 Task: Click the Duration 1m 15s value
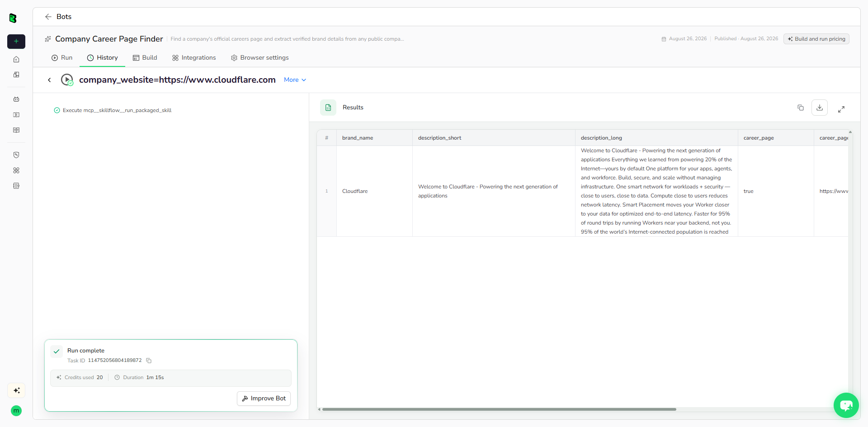pos(155,378)
